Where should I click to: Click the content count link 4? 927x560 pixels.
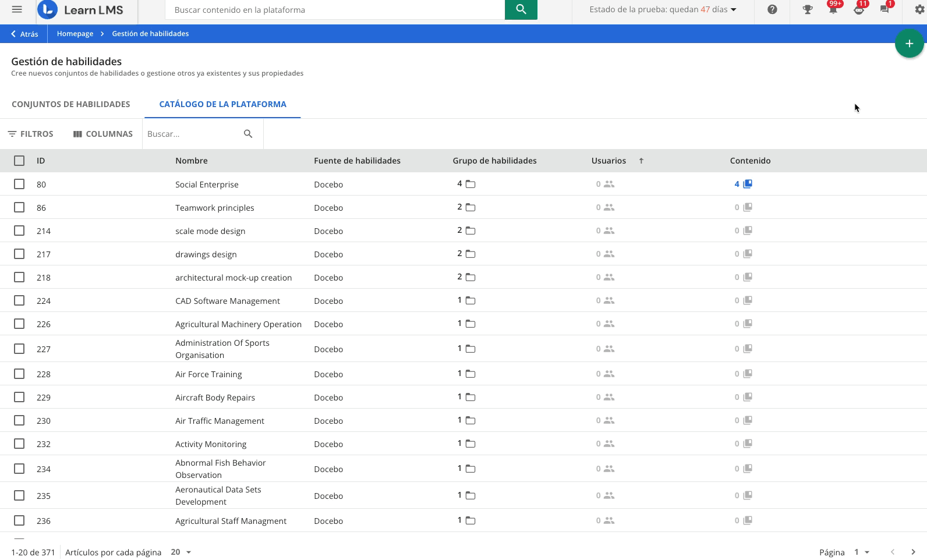tap(737, 184)
